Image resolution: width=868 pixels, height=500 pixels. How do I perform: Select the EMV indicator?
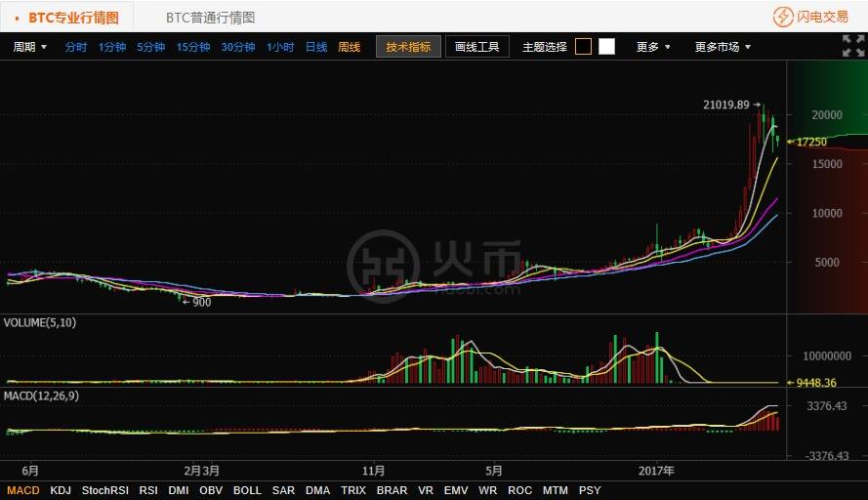456,490
